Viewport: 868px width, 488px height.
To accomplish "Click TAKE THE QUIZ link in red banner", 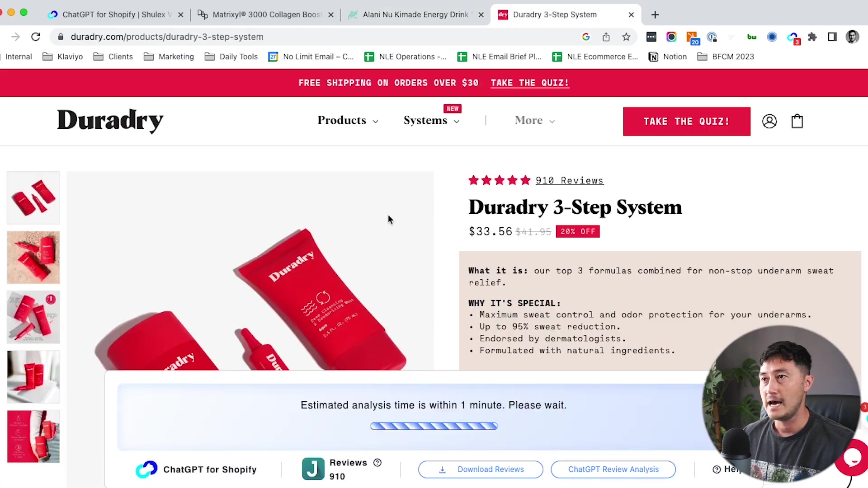I will coord(530,83).
